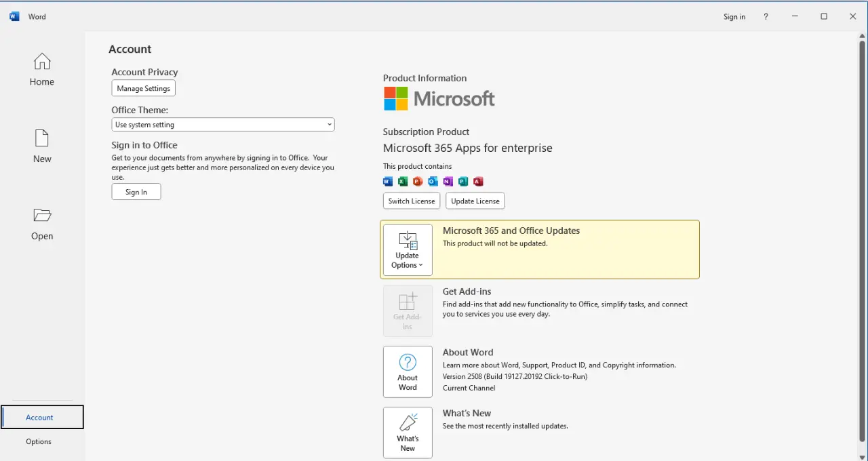Open the About Word button

pyautogui.click(x=408, y=372)
